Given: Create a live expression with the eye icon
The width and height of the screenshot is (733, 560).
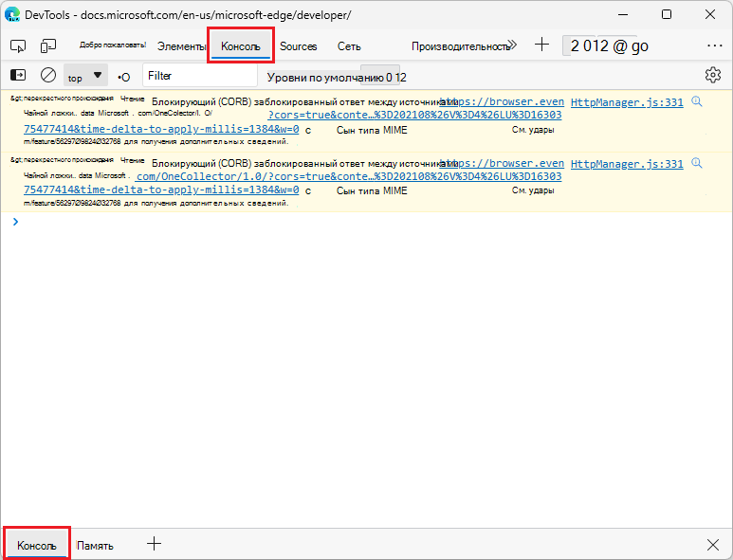Looking at the screenshot, I should pos(124,77).
